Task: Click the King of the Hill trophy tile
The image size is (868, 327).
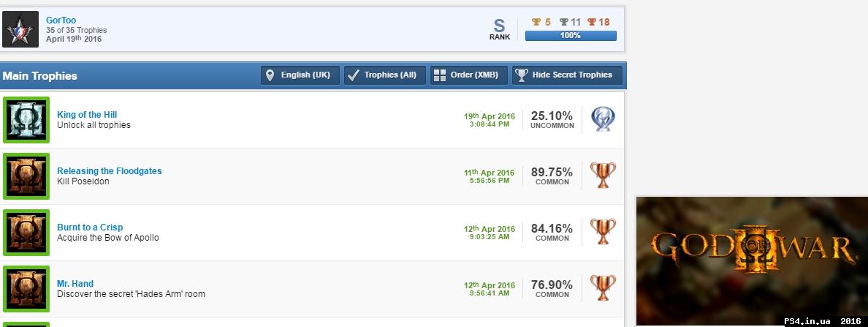Action: (x=26, y=120)
